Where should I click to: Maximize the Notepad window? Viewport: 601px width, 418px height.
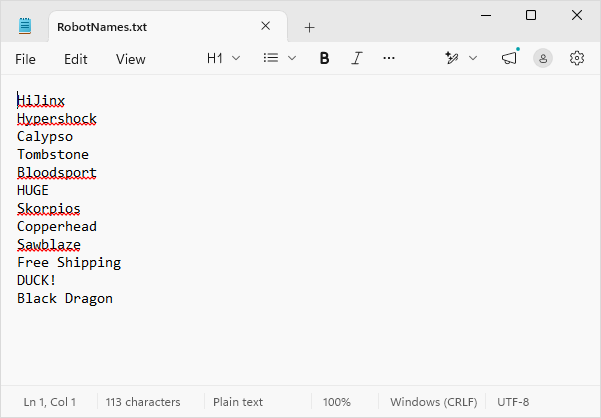531,15
